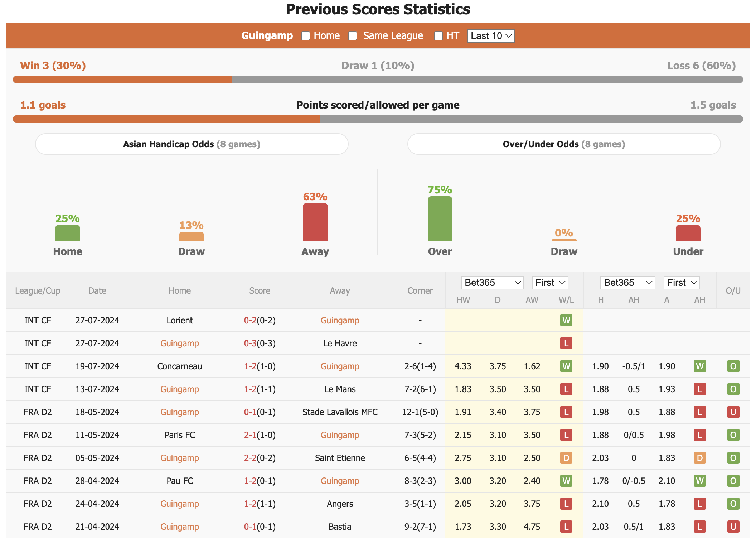Click AH result L icon in Angers row

[700, 504]
